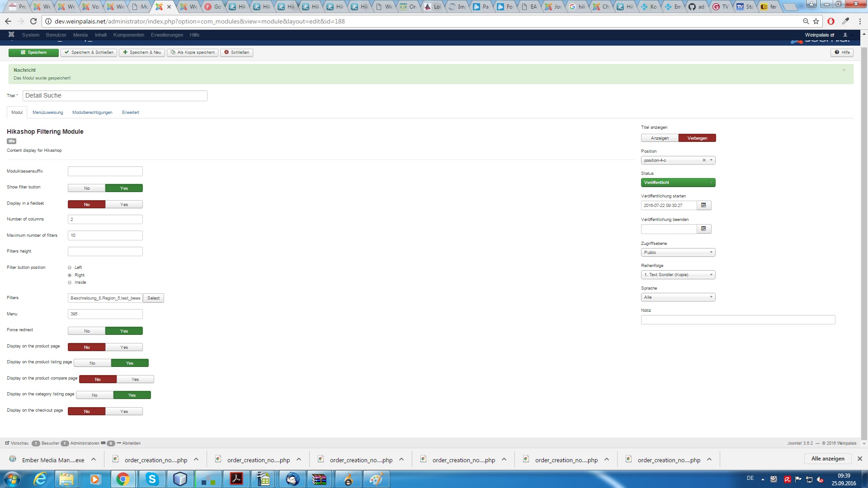Click the user profile icon in the admin bar
Image resolution: width=868 pixels, height=488 pixels.
pyautogui.click(x=845, y=35)
